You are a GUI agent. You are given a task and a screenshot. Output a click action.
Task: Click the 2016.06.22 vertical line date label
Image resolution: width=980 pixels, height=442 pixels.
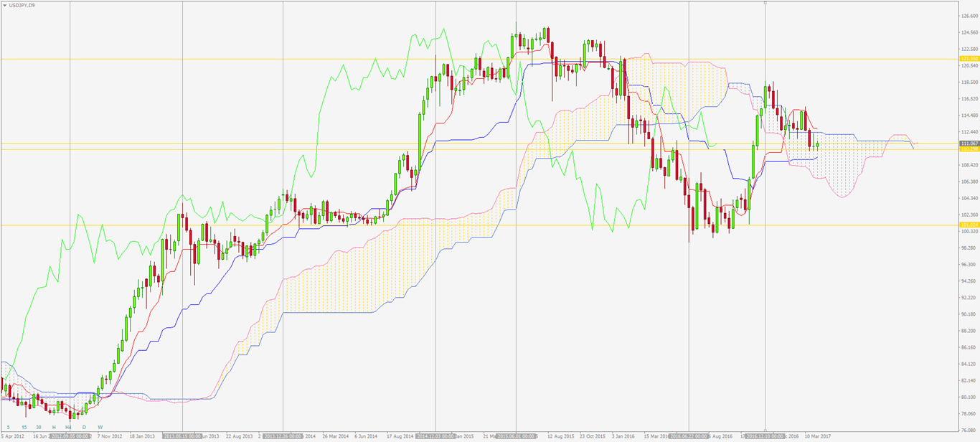click(689, 436)
